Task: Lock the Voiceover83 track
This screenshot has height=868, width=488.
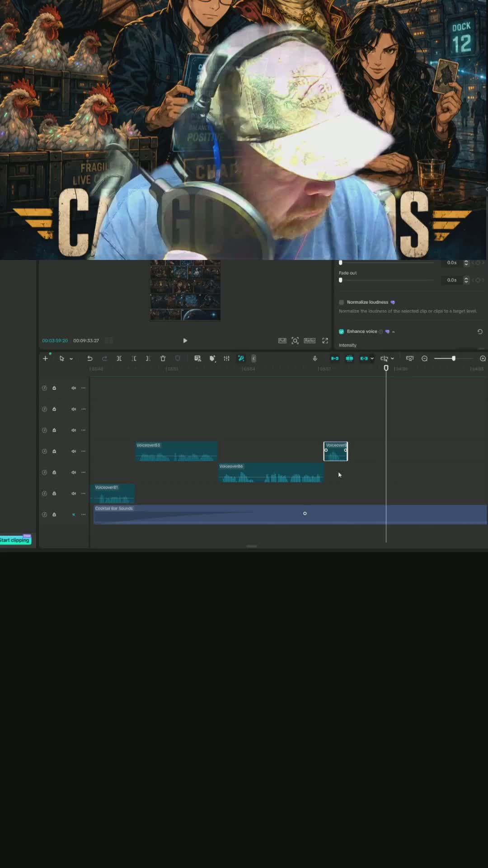Action: tap(54, 451)
